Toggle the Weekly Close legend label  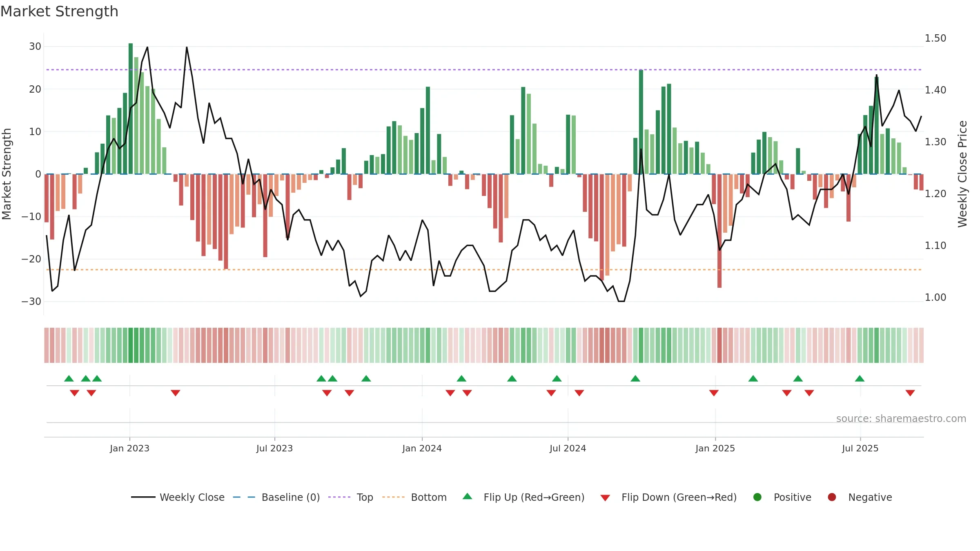pyautogui.click(x=192, y=497)
